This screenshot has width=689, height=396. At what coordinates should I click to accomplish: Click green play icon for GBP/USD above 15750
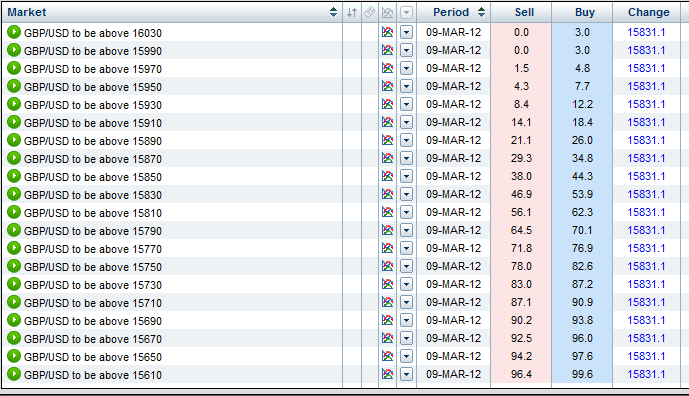coord(14,266)
